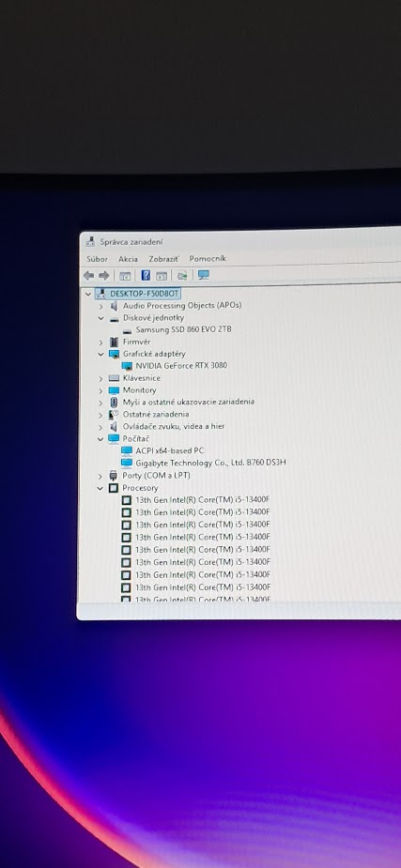The image size is (401, 868).
Task: Expand the Klávesnice node
Action: pos(100,379)
